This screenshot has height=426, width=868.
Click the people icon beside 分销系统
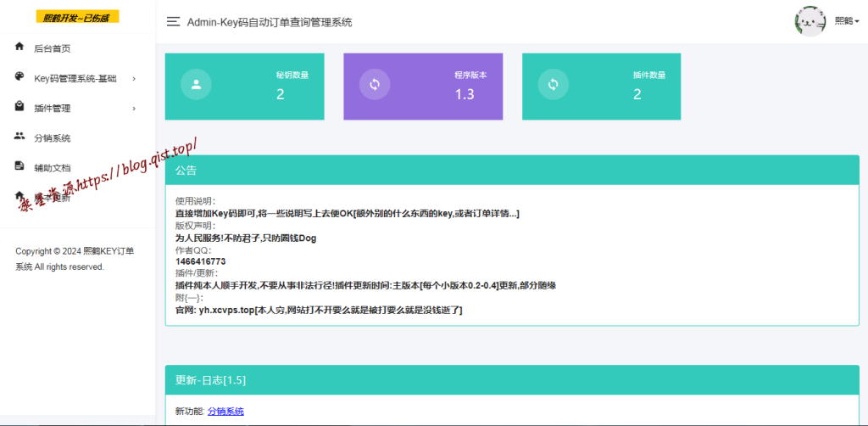click(x=19, y=137)
